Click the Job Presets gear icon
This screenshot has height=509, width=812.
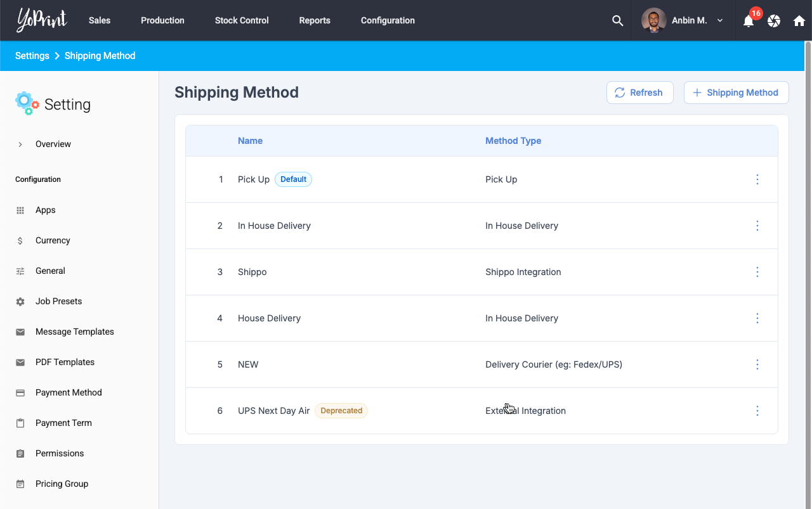pos(20,302)
